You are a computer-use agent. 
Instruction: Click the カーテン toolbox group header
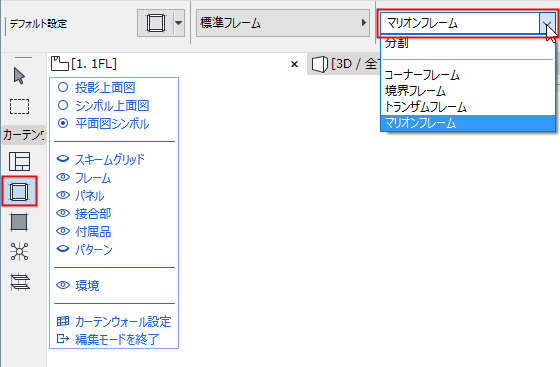[24, 135]
